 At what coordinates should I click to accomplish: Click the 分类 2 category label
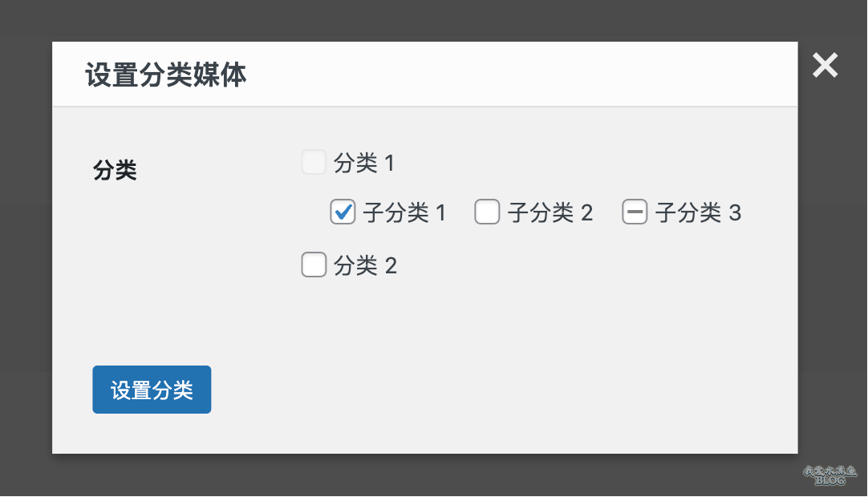pyautogui.click(x=365, y=265)
